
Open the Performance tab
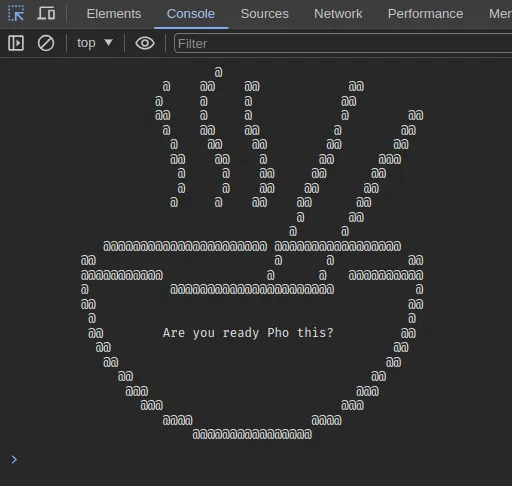tap(425, 14)
